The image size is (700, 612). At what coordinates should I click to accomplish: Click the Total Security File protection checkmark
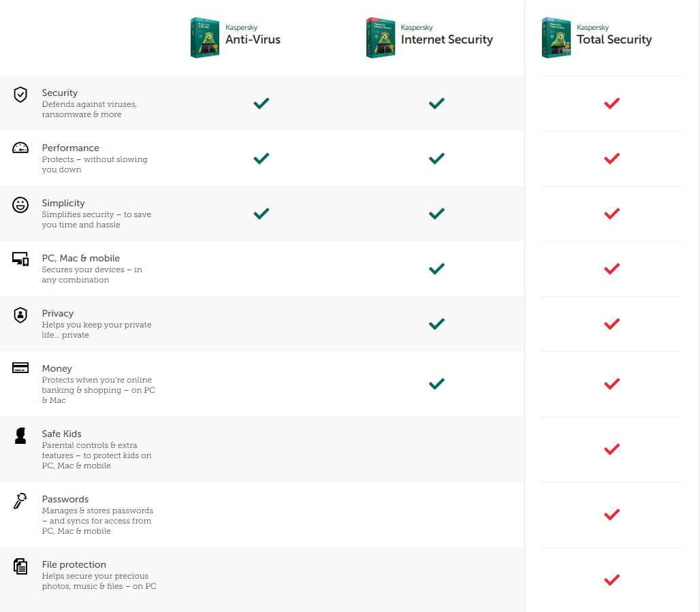coord(611,580)
